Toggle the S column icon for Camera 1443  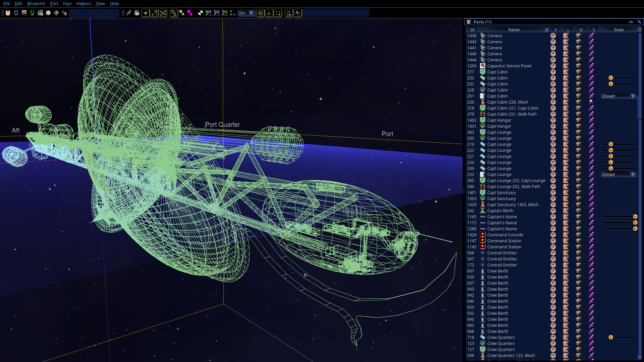pyautogui.click(x=591, y=42)
